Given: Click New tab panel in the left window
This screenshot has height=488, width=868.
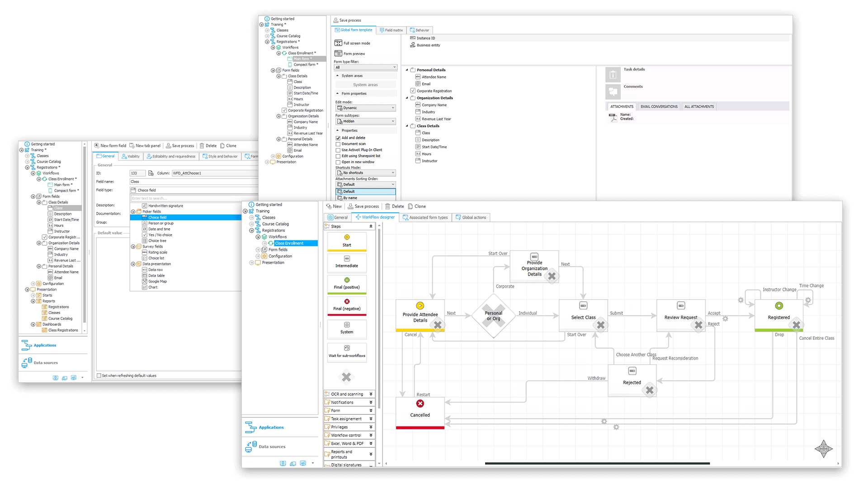Looking at the screenshot, I should (x=145, y=145).
